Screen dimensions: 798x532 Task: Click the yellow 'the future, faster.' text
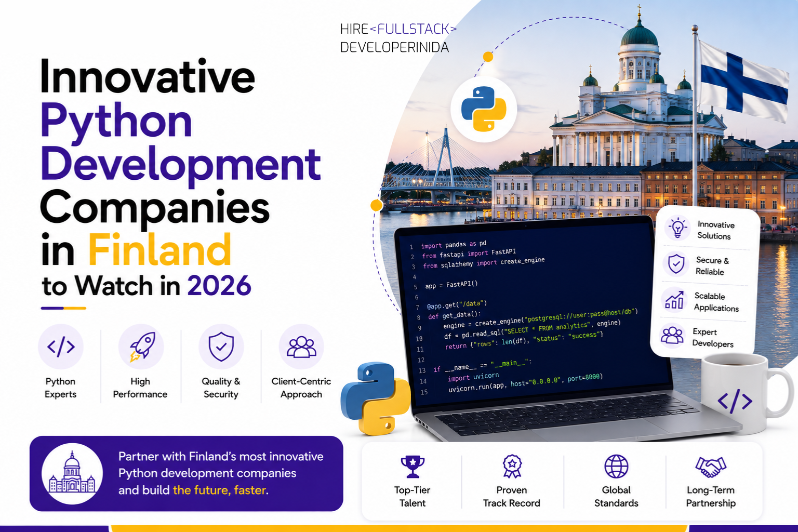click(221, 490)
